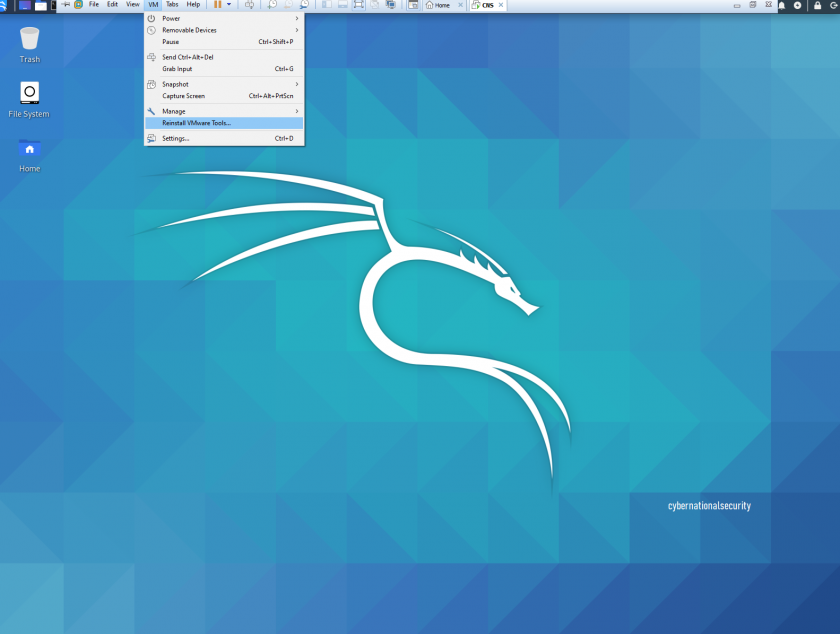Open the Tabs menu
Screen dimensions: 840x634
click(x=172, y=4)
